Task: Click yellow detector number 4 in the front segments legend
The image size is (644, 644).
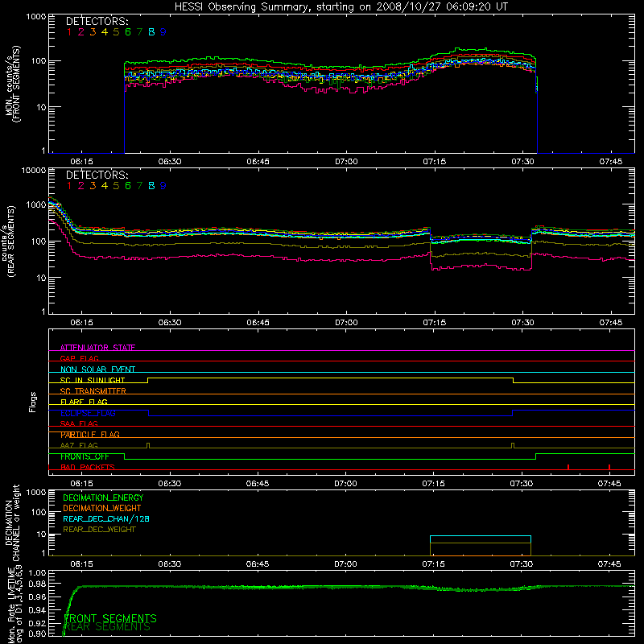Action: (x=105, y=32)
